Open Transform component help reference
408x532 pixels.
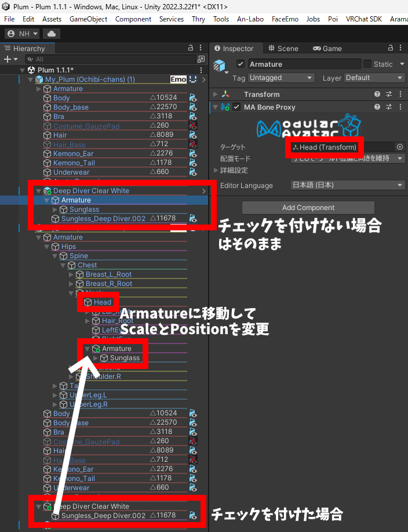(x=377, y=95)
